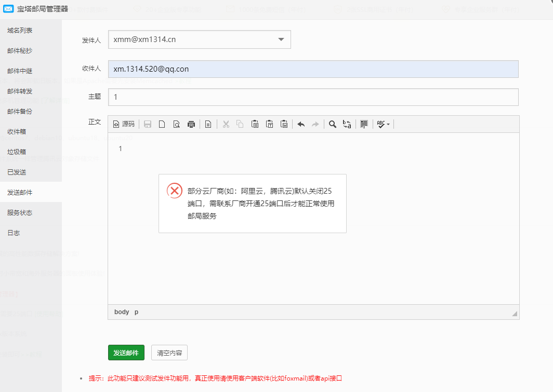Click the Save icon in editor toolbar

148,124
